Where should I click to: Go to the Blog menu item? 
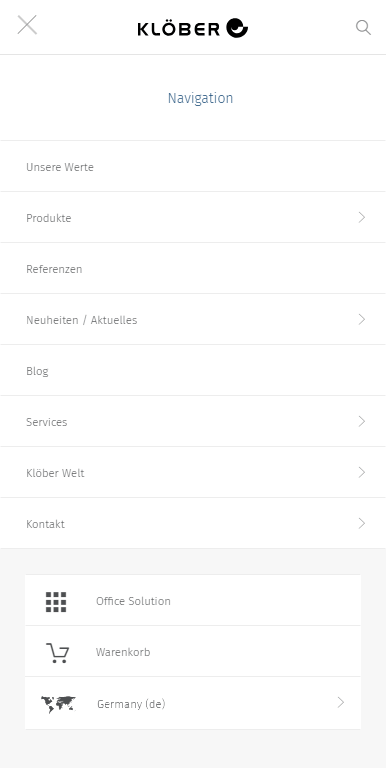tap(37, 371)
